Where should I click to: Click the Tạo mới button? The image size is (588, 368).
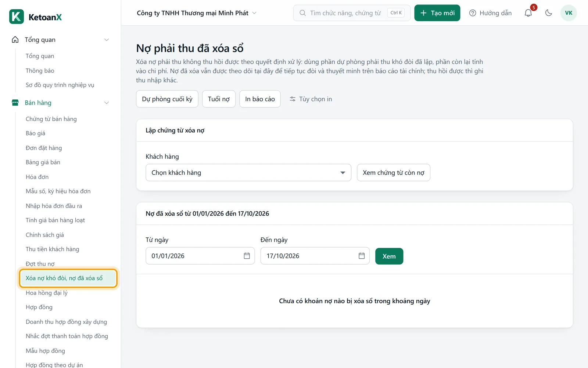tap(437, 13)
